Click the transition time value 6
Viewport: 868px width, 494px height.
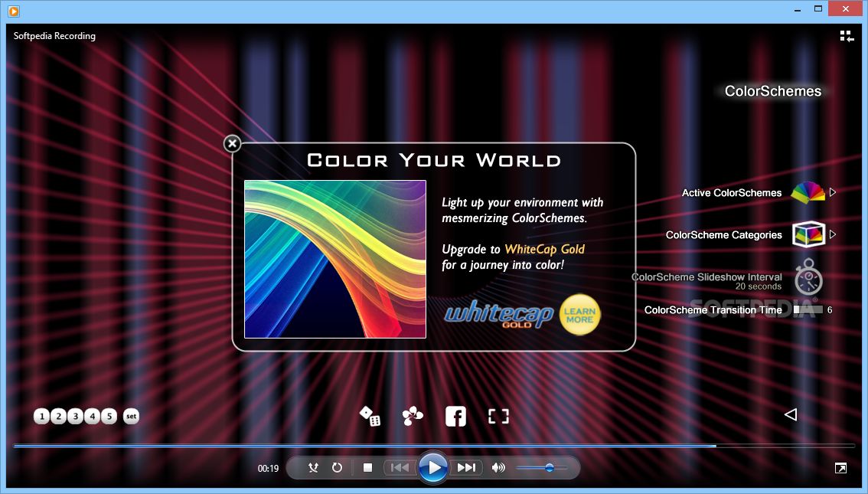pos(830,310)
